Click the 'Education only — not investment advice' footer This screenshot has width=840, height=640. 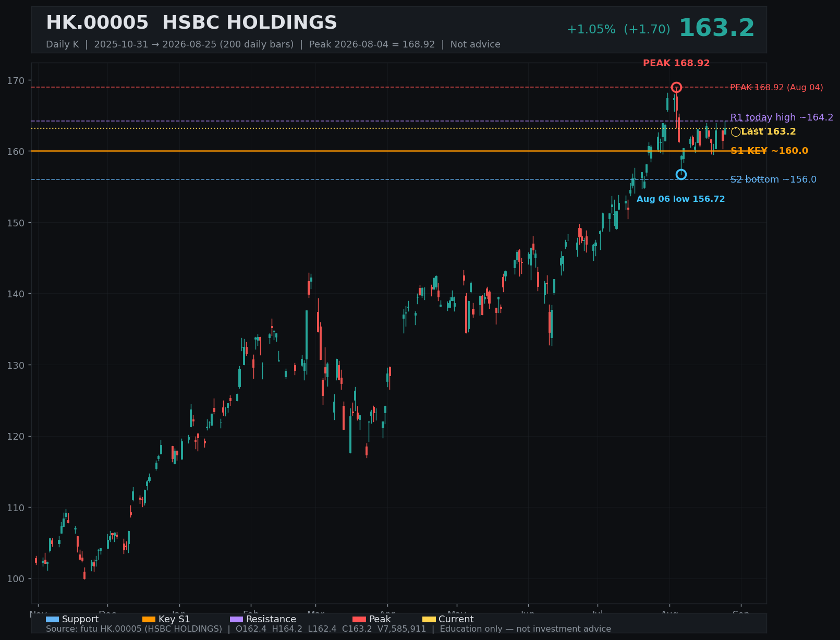point(525,629)
